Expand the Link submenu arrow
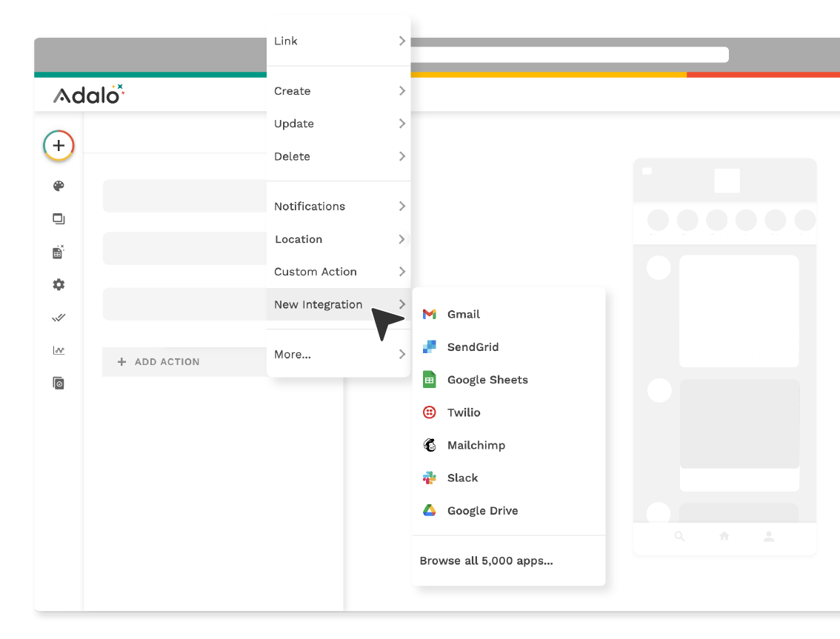The width and height of the screenshot is (840, 639). coord(401,41)
